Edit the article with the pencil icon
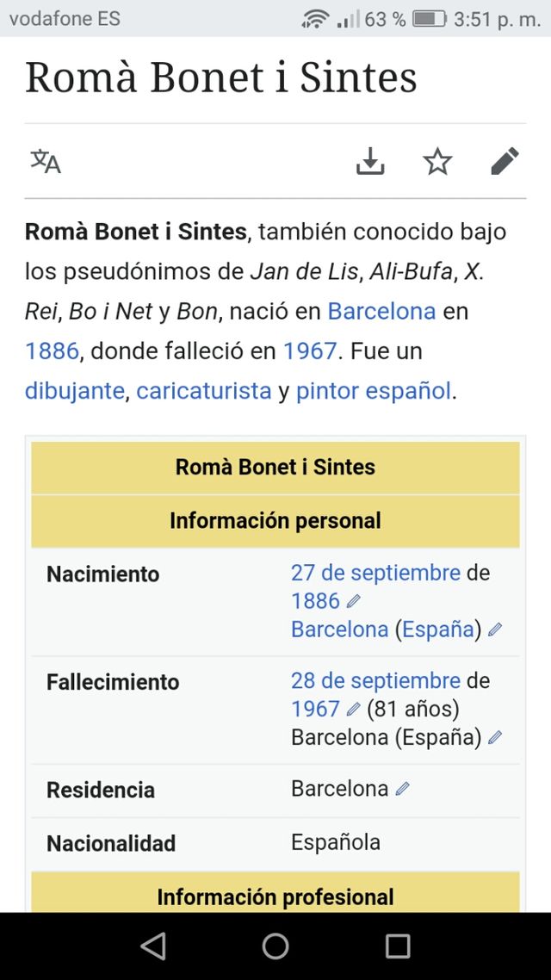551x980 pixels. [505, 161]
